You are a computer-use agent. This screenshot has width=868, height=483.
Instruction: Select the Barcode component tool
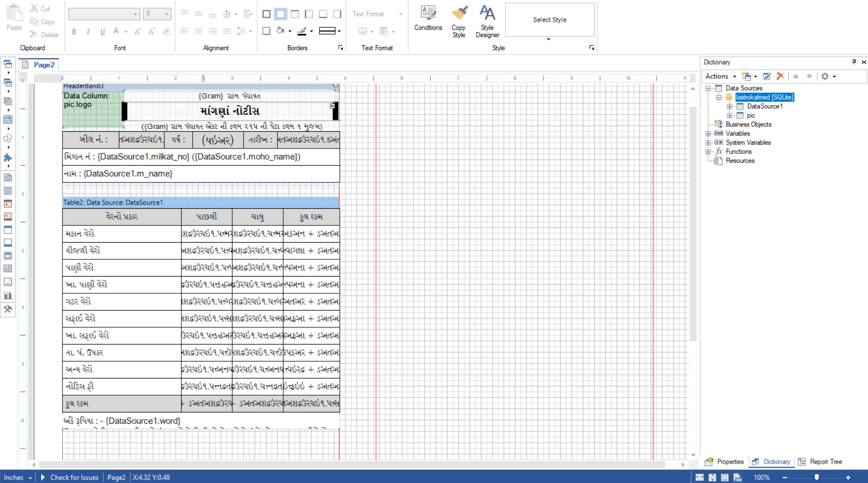pyautogui.click(x=8, y=120)
